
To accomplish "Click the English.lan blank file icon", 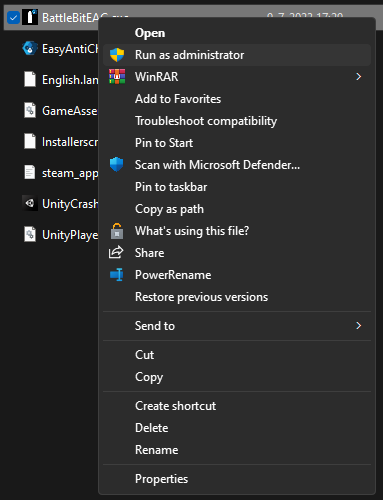I will (x=30, y=79).
